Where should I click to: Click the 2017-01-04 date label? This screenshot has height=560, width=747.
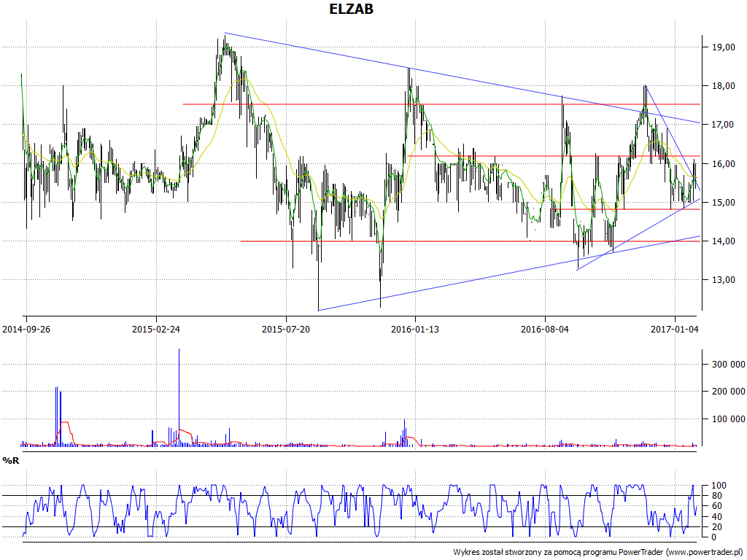[x=675, y=329]
